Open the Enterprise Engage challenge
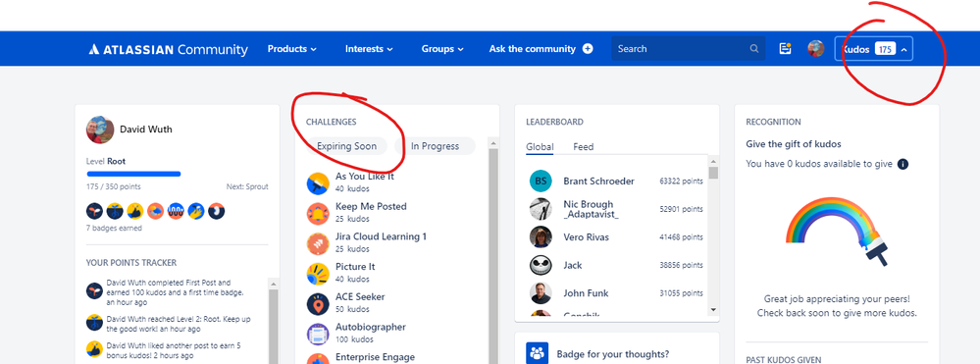Image resolution: width=980 pixels, height=364 pixels. (x=375, y=357)
